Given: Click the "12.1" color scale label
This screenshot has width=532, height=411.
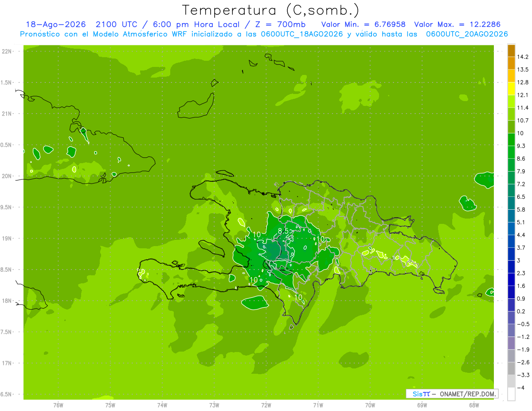Looking at the screenshot, I should coord(523,95).
